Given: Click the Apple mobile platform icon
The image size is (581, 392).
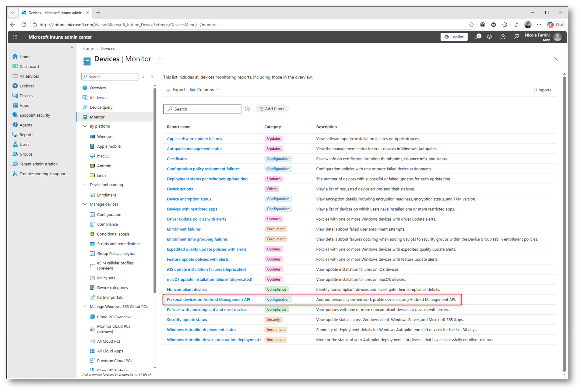Looking at the screenshot, I should click(92, 146).
